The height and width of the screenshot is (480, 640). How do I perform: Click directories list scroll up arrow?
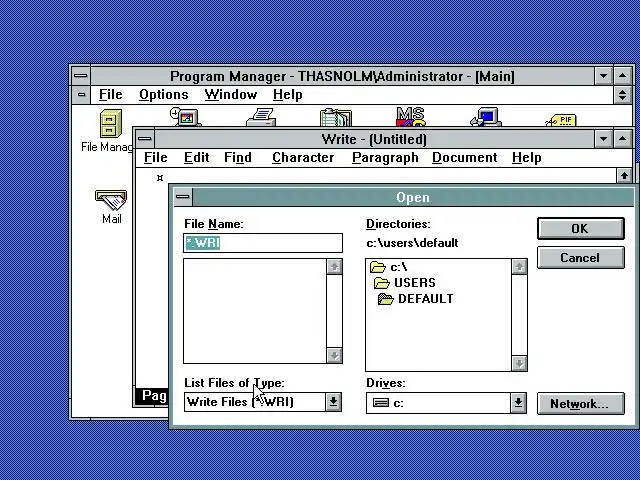[x=519, y=267]
